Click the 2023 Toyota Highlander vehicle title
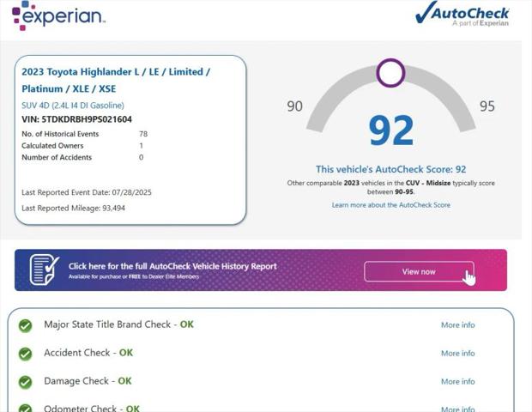 [x=116, y=80]
